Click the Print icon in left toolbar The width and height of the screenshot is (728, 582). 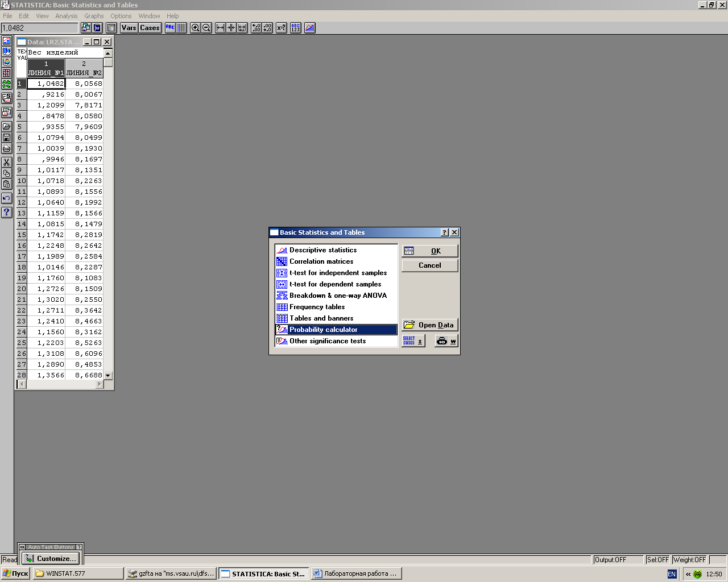6,148
